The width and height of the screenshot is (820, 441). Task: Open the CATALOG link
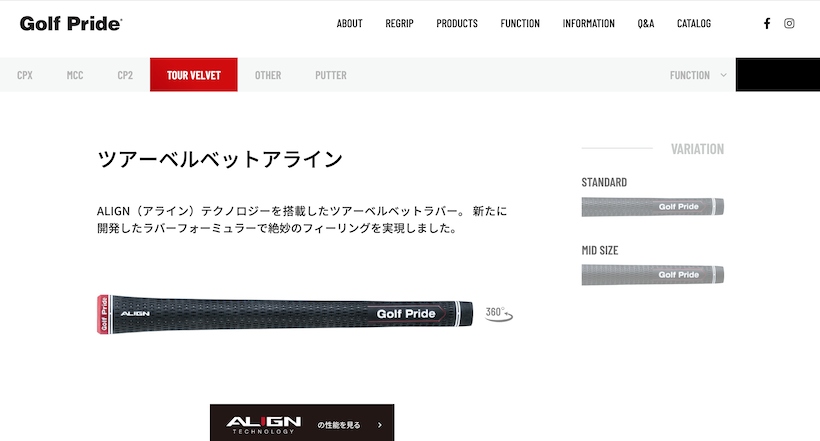694,24
